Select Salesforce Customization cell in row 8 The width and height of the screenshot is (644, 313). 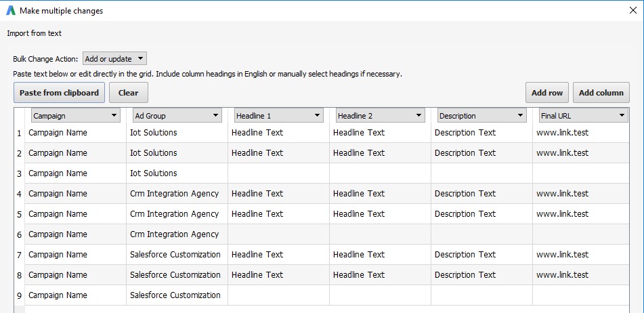(x=177, y=275)
